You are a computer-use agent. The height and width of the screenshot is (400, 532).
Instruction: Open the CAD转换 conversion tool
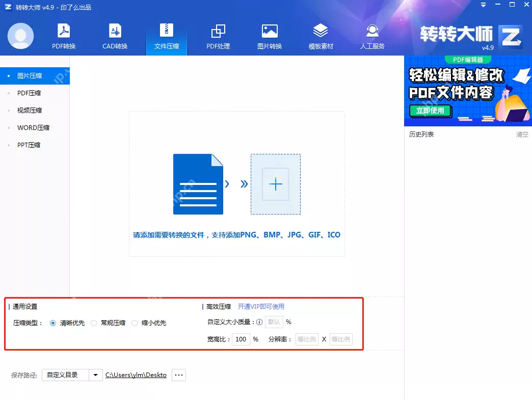tap(115, 36)
